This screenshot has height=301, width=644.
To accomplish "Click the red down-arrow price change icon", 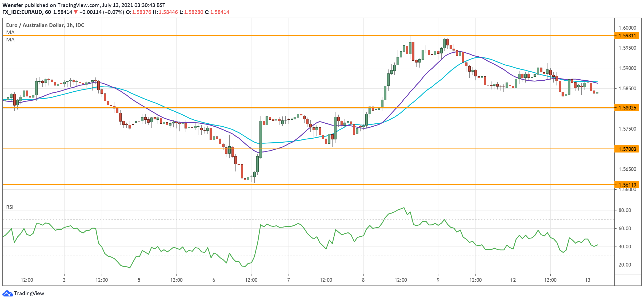I will pos(76,12).
